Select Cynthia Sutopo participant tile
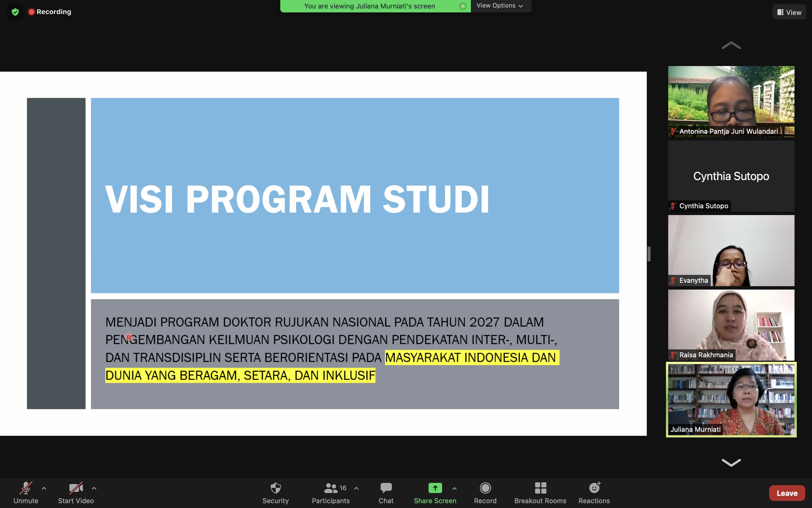Viewport: 812px width, 508px height. click(x=731, y=176)
